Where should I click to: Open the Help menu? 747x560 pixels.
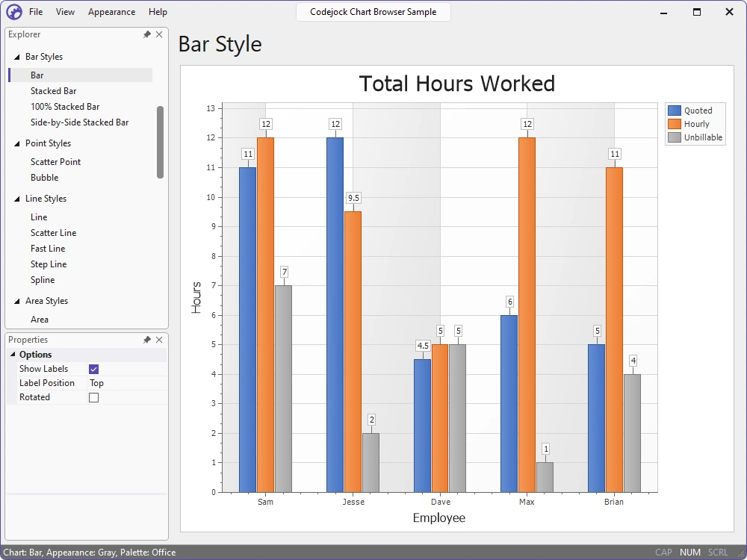158,12
